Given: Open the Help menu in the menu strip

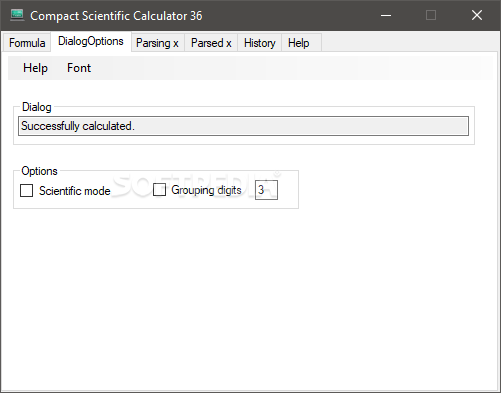Looking at the screenshot, I should [35, 68].
